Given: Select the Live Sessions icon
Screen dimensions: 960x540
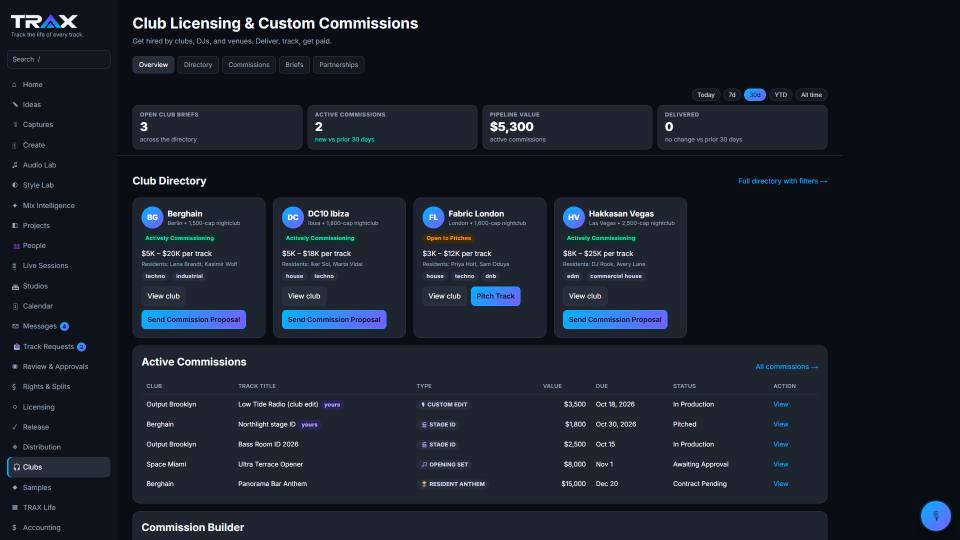Looking at the screenshot, I should click(x=15, y=266).
